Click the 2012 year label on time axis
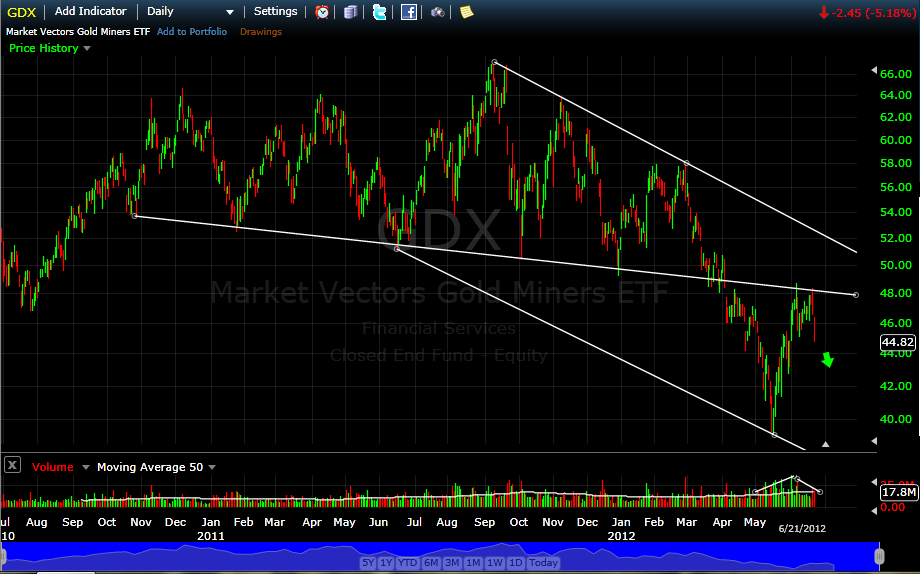Image resolution: width=920 pixels, height=574 pixels. tap(621, 536)
